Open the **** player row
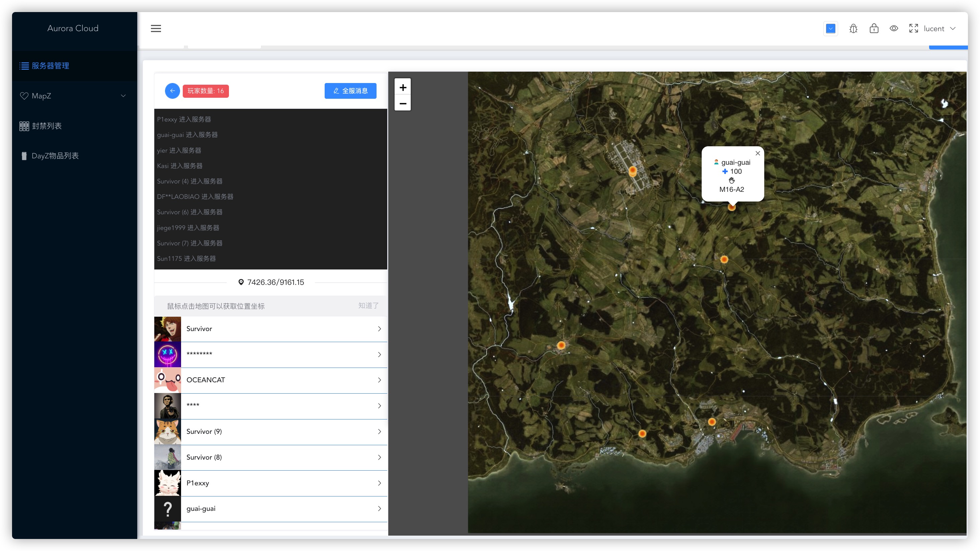 click(x=270, y=406)
